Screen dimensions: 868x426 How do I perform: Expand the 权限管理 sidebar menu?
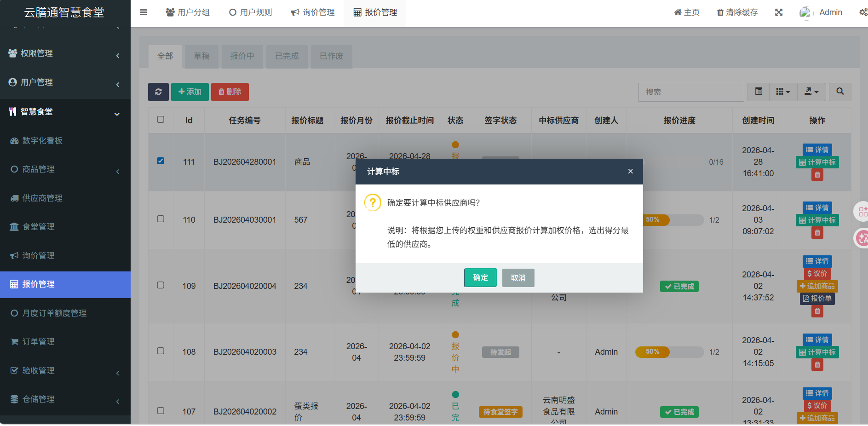pos(64,53)
